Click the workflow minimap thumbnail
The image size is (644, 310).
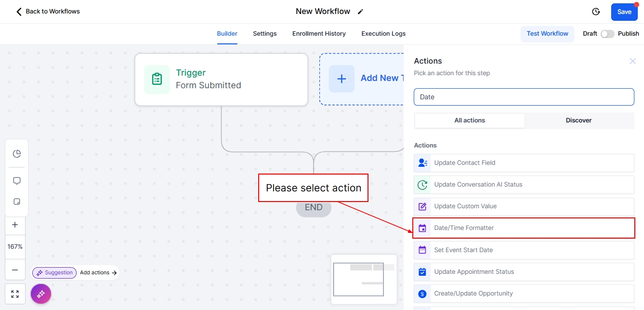pos(364,279)
